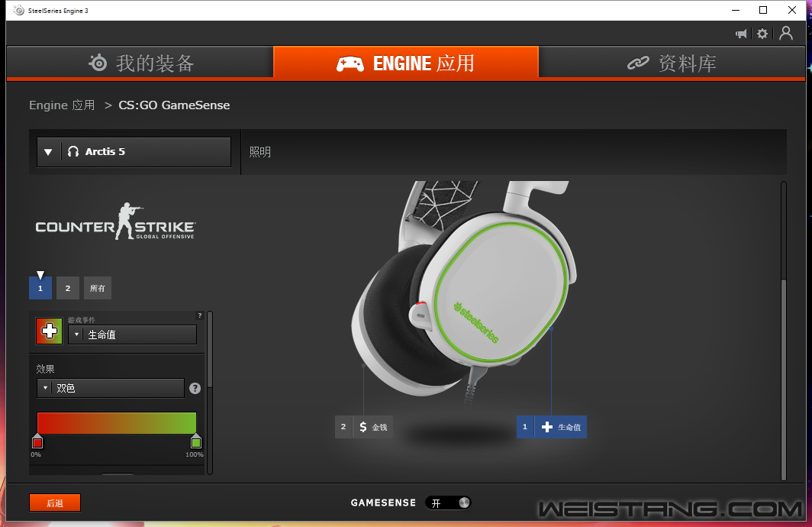Select the 生命值 zone 1 label on headset
The width and height of the screenshot is (812, 527).
(x=552, y=427)
